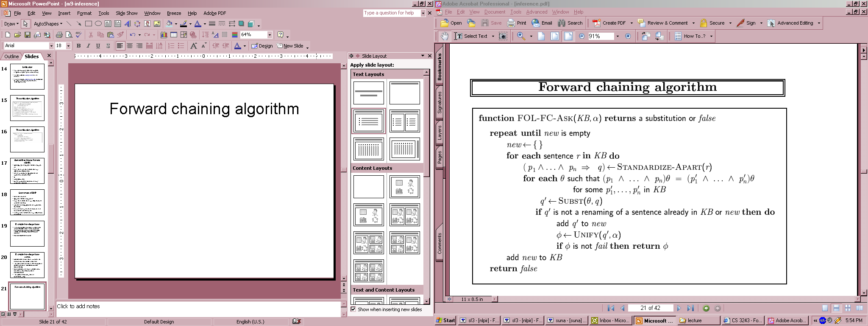Click the Insert Chart icon
The height and width of the screenshot is (326, 868).
[164, 35]
